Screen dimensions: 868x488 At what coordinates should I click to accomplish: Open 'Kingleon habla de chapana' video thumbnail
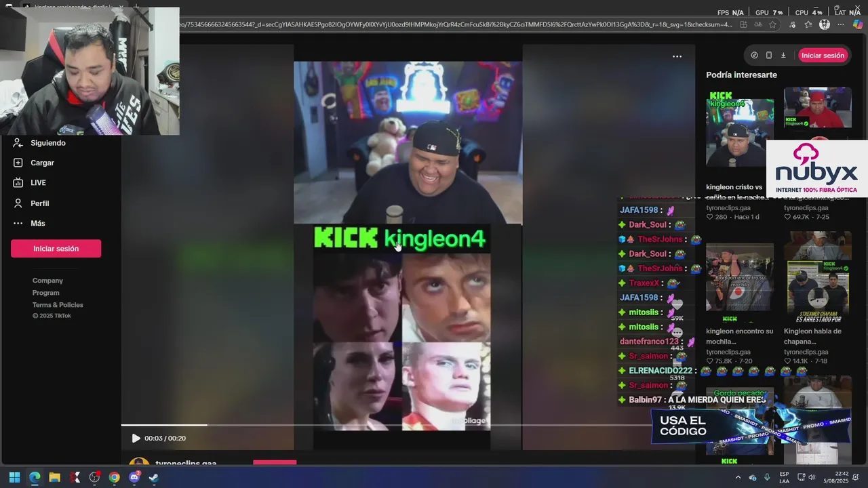point(817,278)
